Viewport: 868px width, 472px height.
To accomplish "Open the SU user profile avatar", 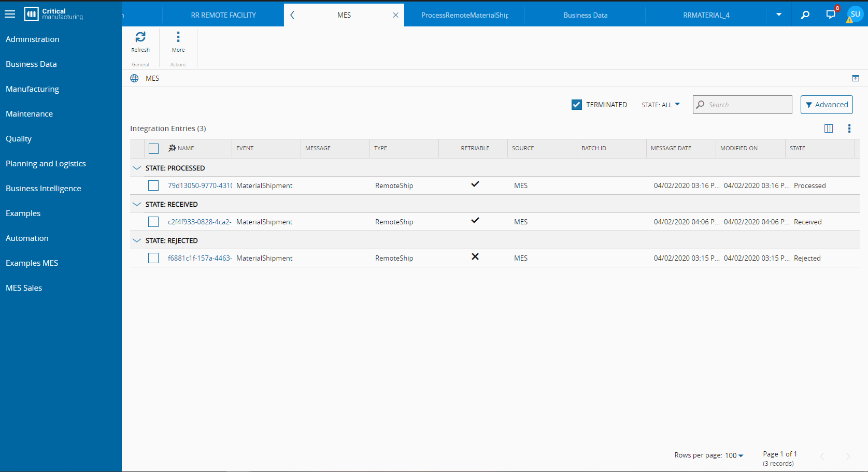I will (855, 15).
